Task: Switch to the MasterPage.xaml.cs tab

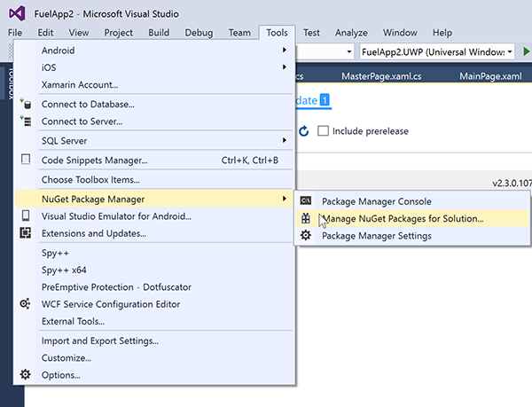Action: point(384,77)
